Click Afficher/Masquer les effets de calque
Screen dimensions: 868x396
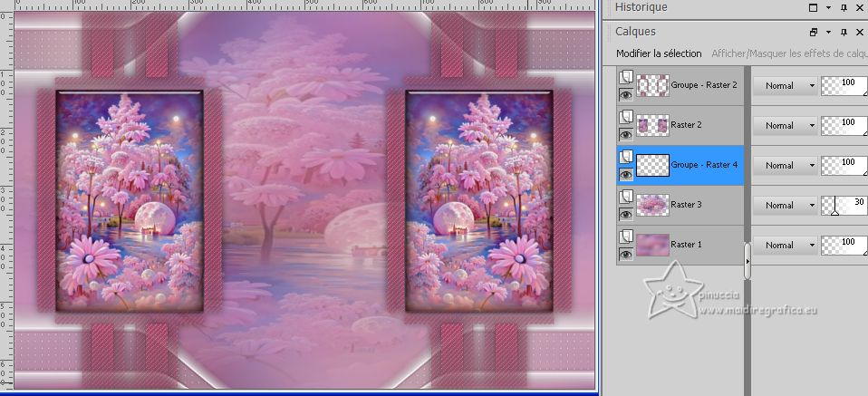789,53
